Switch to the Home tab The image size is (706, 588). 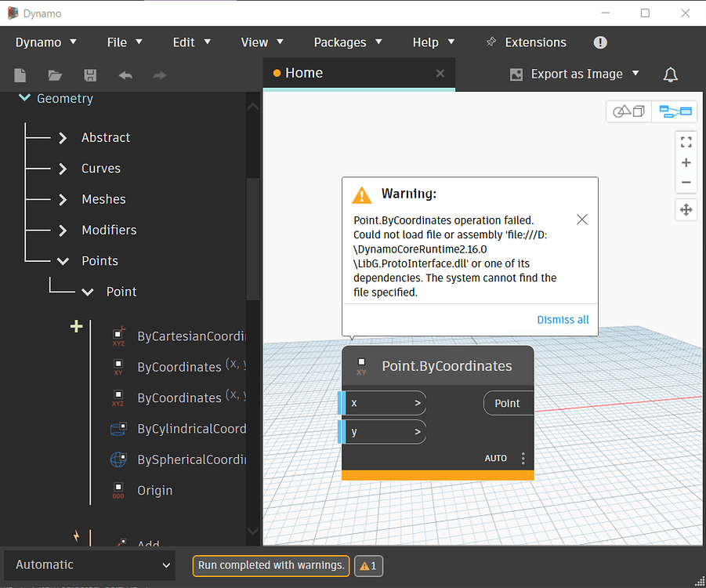coord(304,72)
